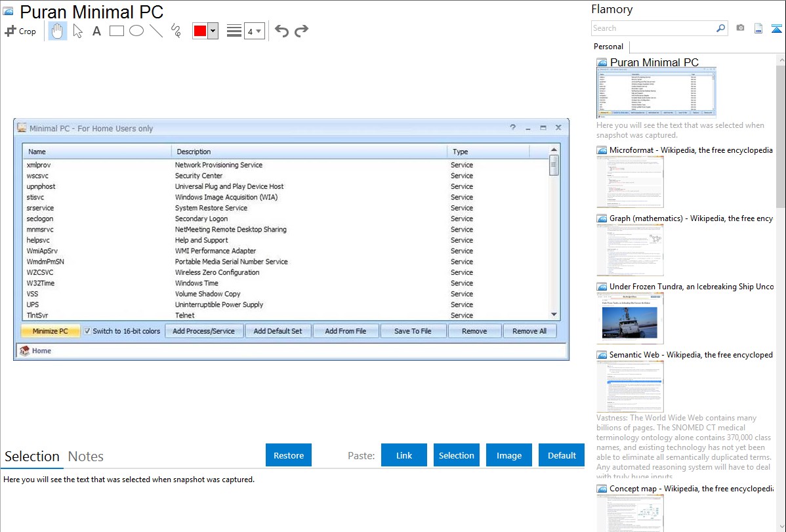The height and width of the screenshot is (532, 786).
Task: Click the Add From File button
Action: pyautogui.click(x=345, y=331)
